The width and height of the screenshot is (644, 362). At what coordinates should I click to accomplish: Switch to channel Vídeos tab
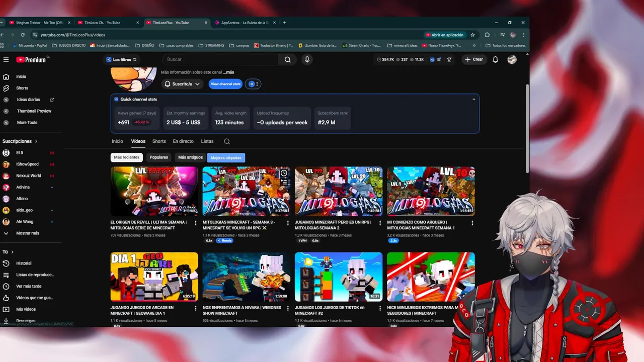pos(138,141)
